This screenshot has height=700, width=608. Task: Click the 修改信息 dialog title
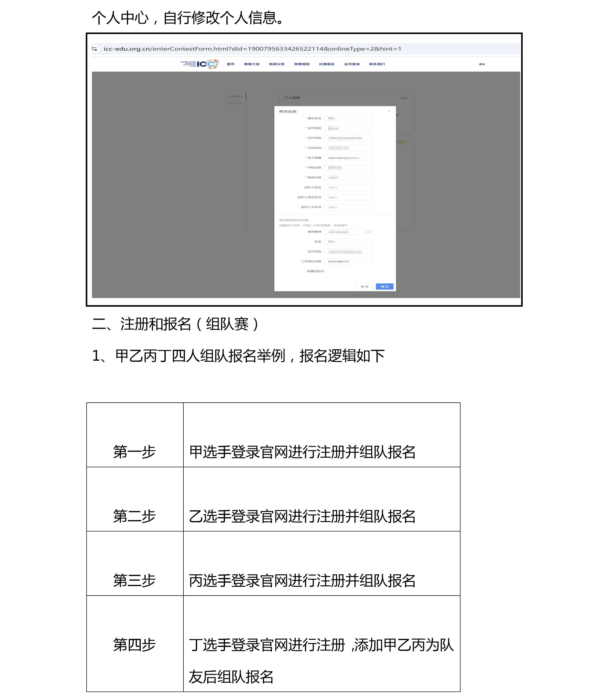pos(288,111)
